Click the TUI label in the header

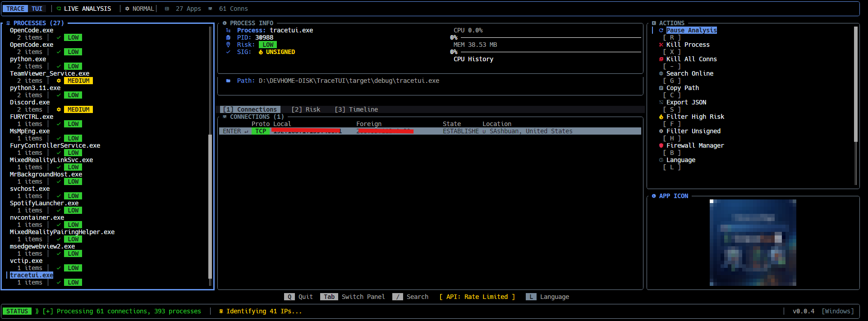(x=37, y=9)
